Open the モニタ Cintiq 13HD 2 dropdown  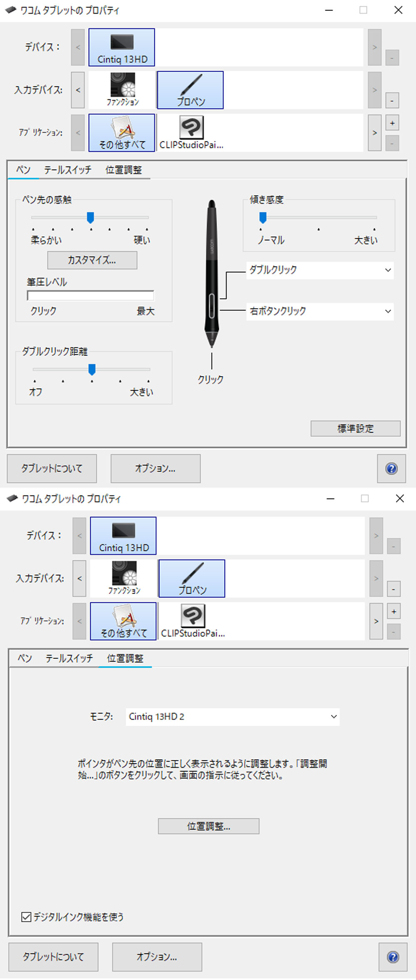click(233, 717)
